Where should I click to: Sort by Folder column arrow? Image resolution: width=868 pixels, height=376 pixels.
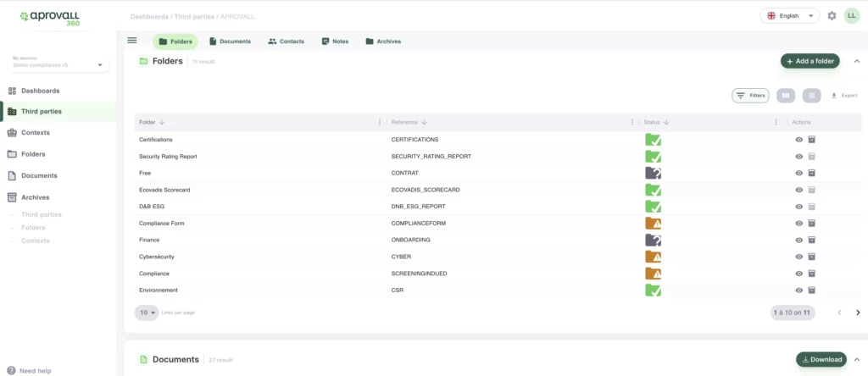[x=162, y=122]
